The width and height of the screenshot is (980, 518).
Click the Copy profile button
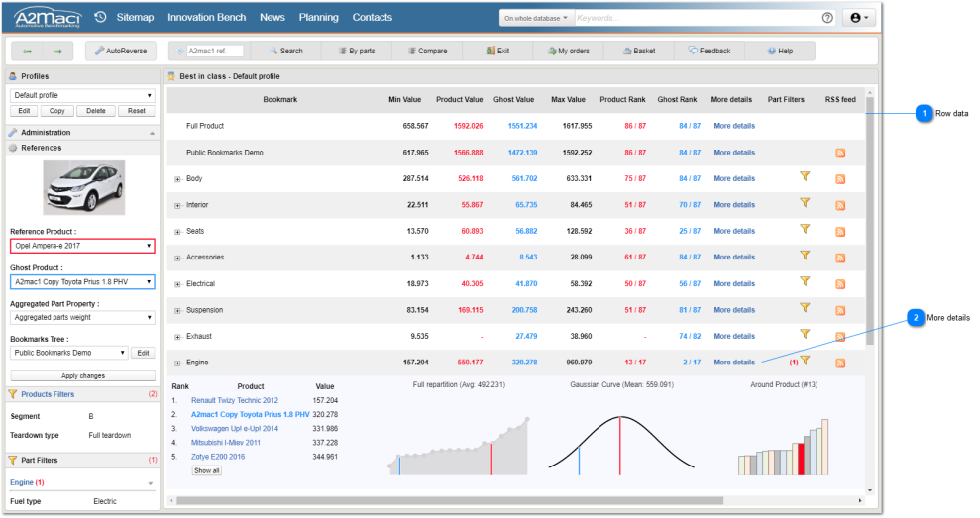[56, 111]
